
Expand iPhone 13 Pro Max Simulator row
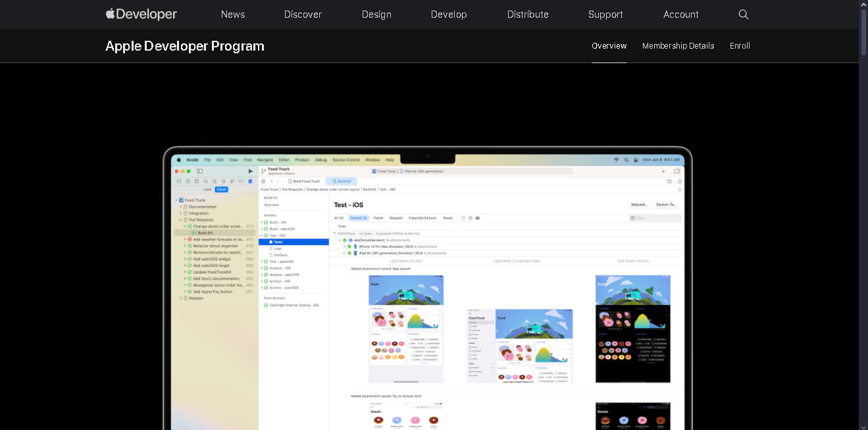click(344, 247)
